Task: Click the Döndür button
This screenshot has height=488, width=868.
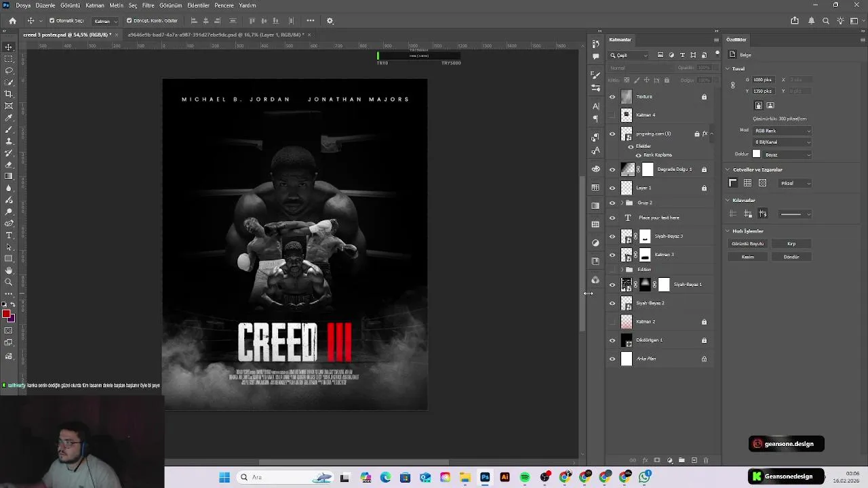Action: (x=791, y=257)
